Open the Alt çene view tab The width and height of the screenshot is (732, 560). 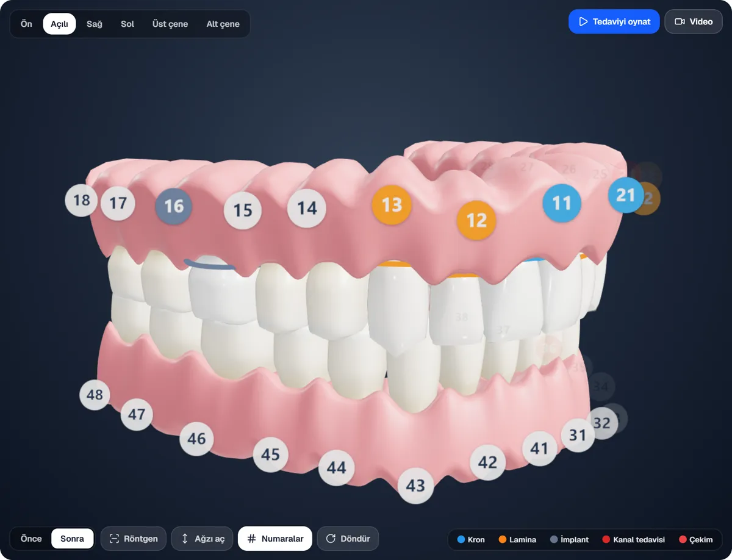coord(223,24)
